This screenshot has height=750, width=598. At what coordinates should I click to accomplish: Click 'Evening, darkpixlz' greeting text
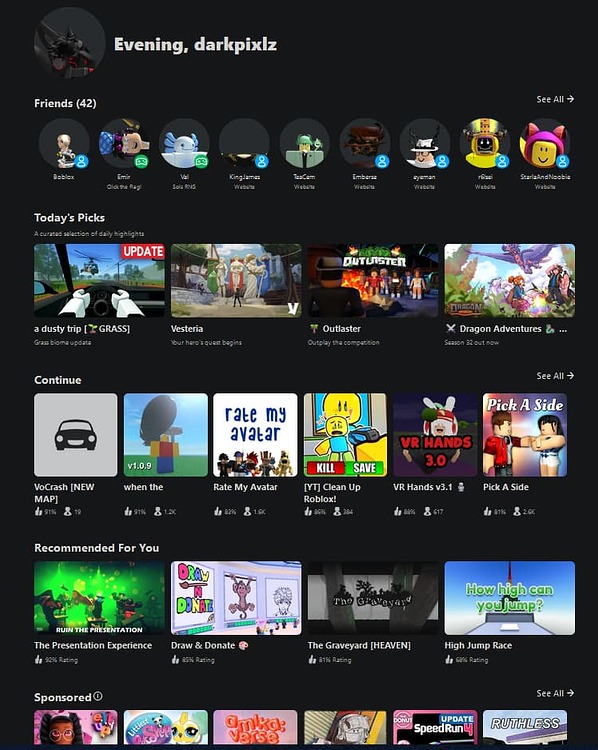[195, 44]
